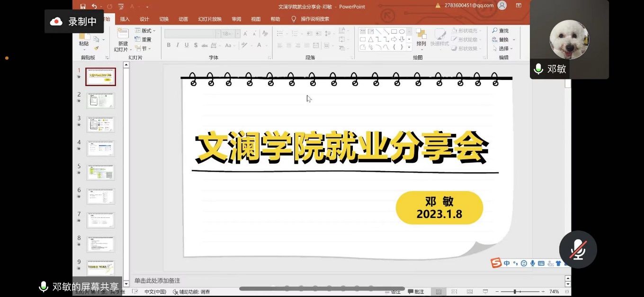Expand the shapes gallery more arrow

tap(410, 48)
